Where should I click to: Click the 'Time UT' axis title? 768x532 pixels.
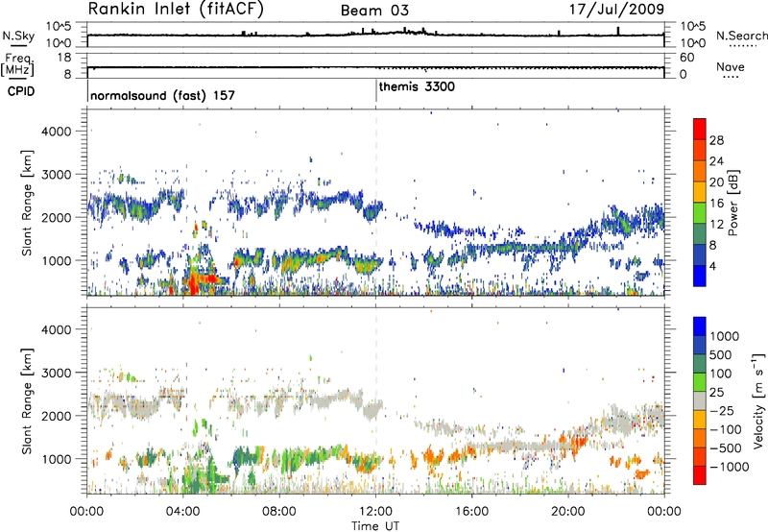(x=375, y=526)
